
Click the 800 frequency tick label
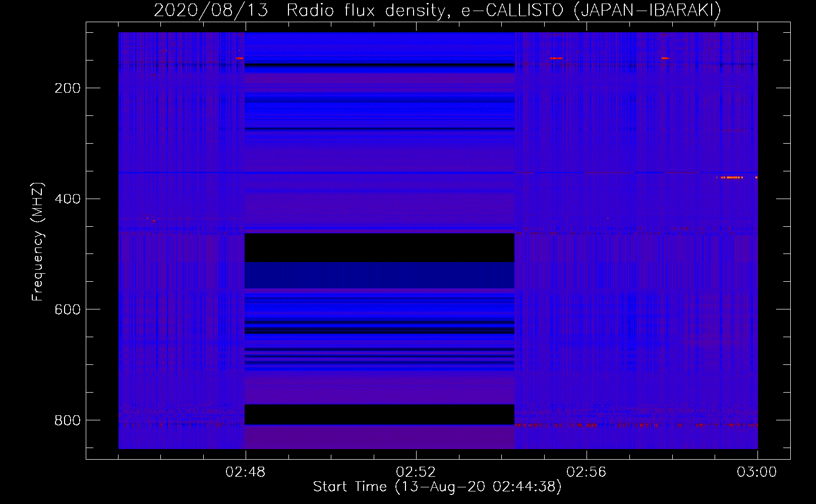(x=68, y=420)
